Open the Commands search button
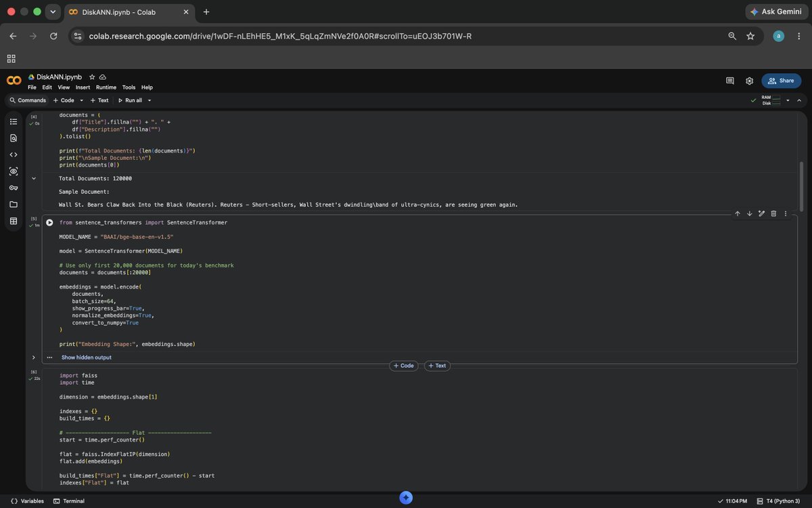The height and width of the screenshot is (508, 812). pos(27,100)
